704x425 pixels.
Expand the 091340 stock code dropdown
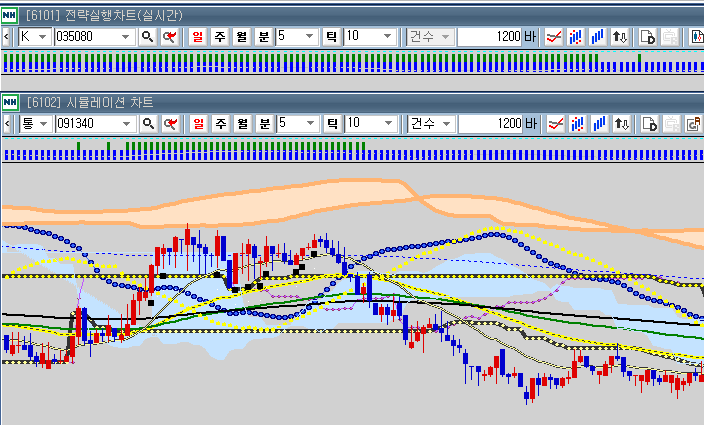tap(126, 124)
